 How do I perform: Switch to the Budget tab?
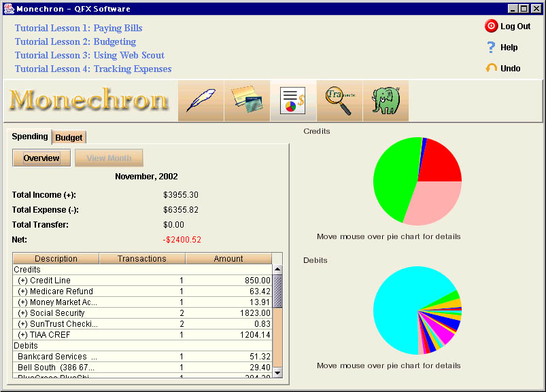click(x=69, y=137)
